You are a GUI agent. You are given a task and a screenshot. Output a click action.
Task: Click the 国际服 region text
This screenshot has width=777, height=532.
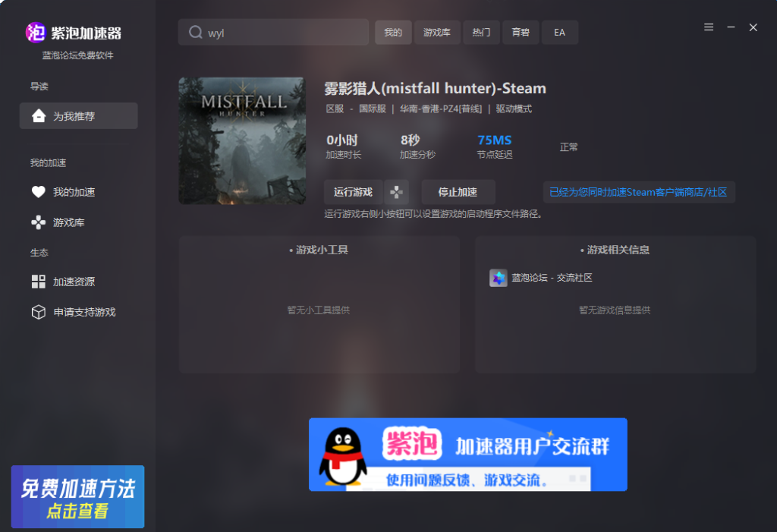coord(373,109)
